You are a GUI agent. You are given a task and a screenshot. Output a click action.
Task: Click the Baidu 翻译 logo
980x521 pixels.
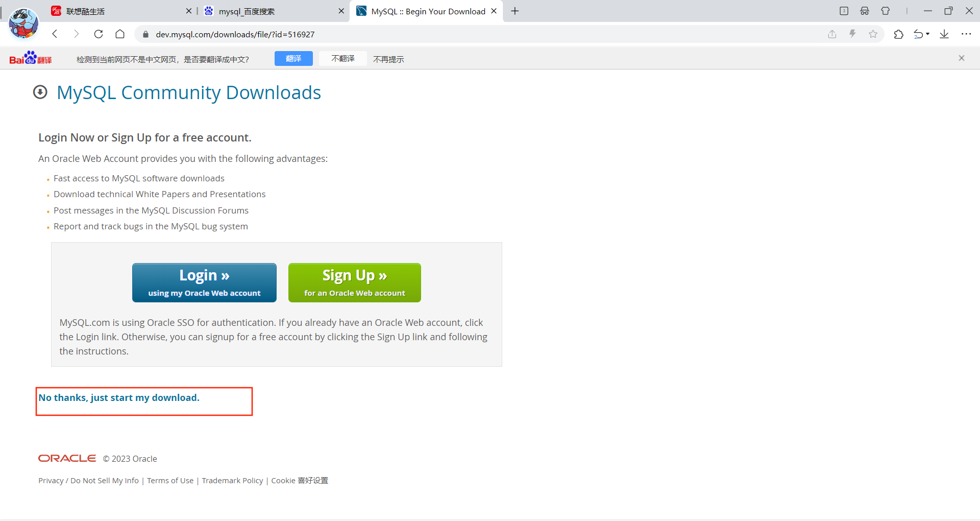pos(31,58)
